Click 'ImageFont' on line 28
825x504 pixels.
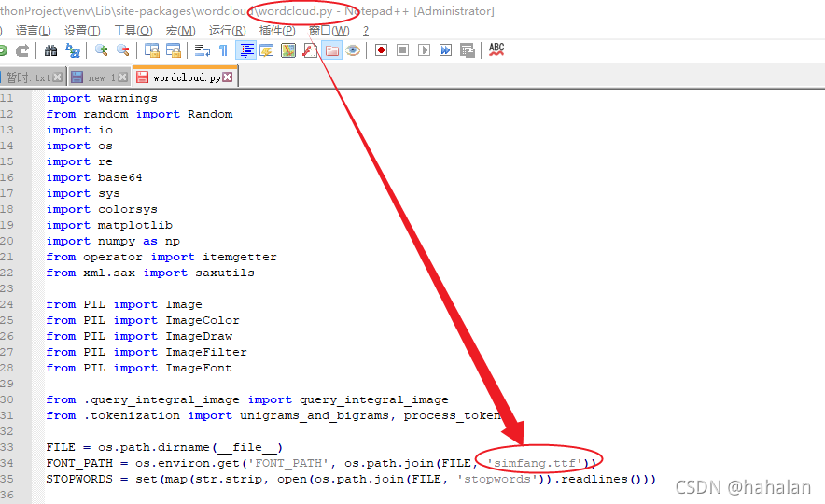[199, 368]
